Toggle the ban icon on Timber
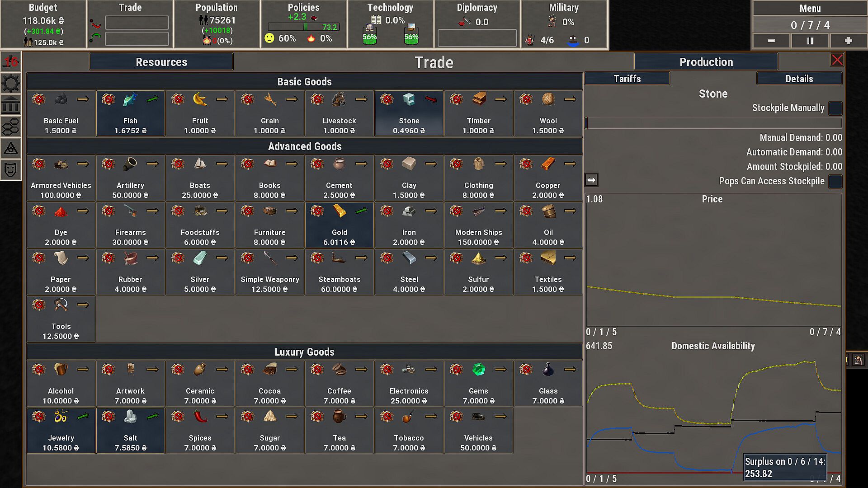868x488 pixels. (457, 99)
